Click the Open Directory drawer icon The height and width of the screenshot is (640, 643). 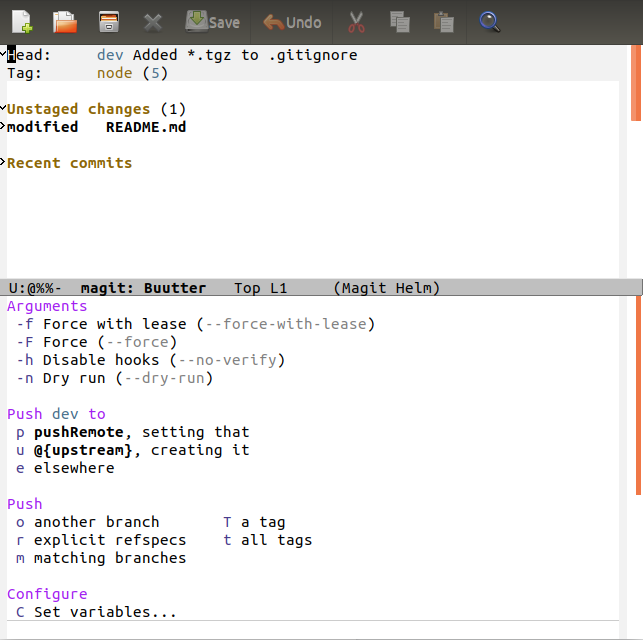(x=109, y=21)
